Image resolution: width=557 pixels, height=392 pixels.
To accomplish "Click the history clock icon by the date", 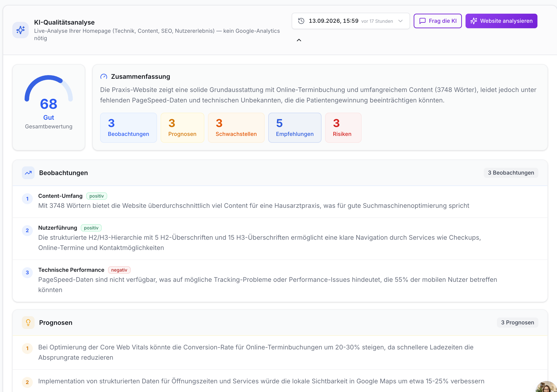I will 301,21.
